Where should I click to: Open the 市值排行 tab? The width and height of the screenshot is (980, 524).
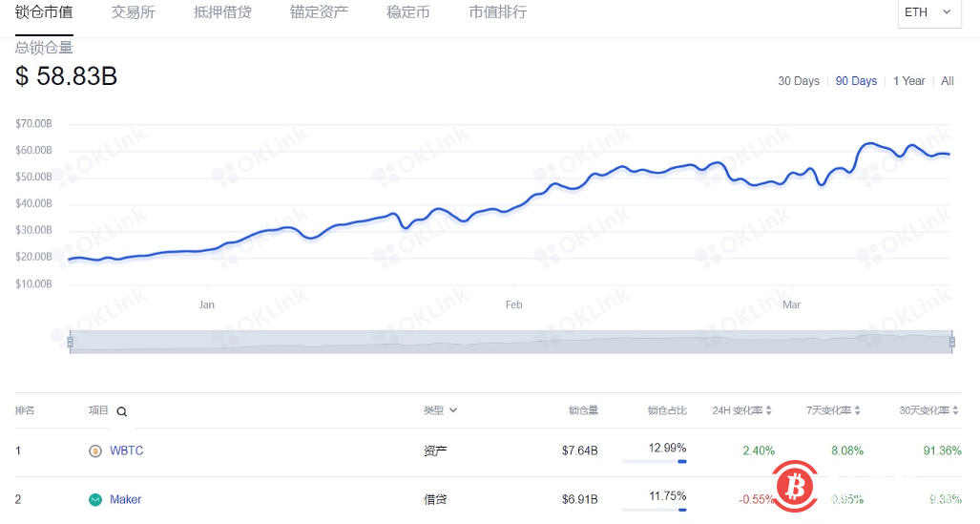tap(497, 12)
